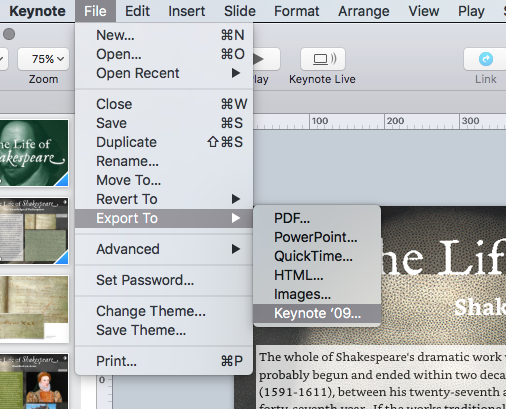The image size is (506, 409).
Task: Open the Insert menu
Action: 186,11
